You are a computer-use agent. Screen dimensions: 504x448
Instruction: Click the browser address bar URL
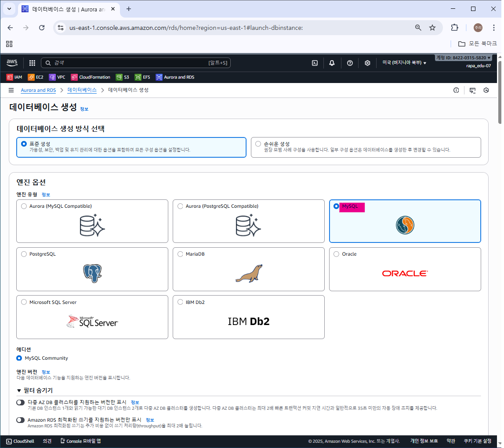(186, 28)
